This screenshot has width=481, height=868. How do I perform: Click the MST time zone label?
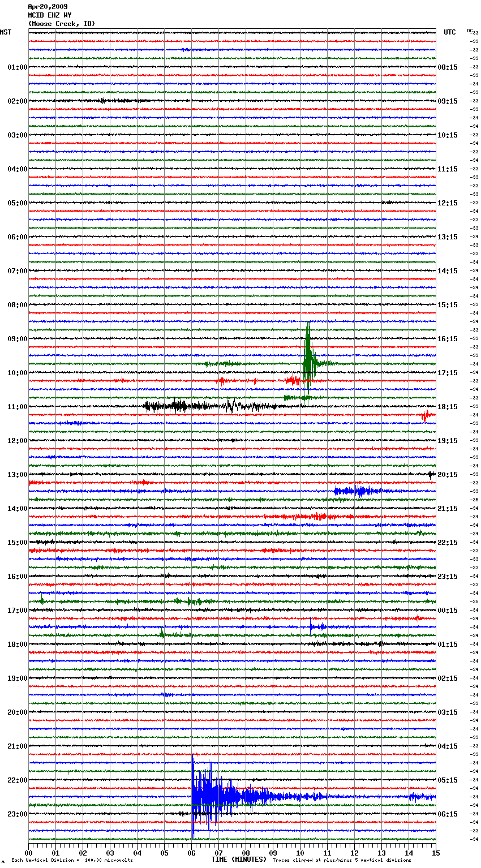coord(6,32)
